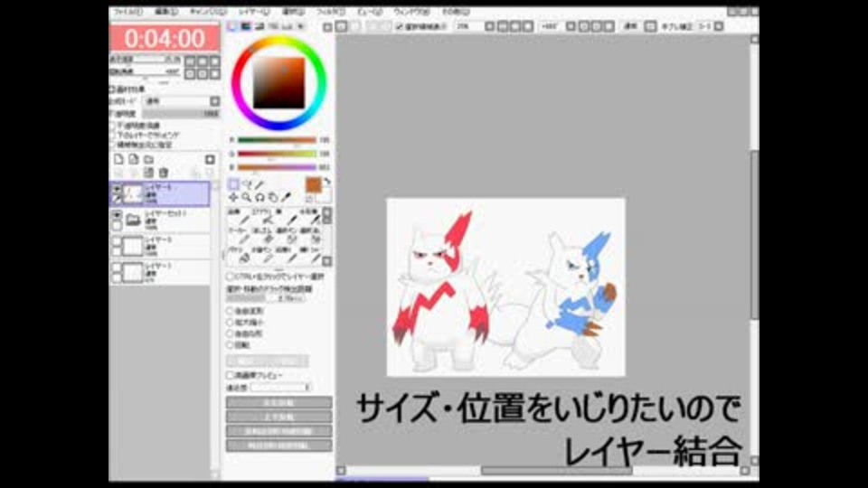Image resolution: width=868 pixels, height=488 pixels.
Task: Click rotate 90 degrees counterclockwise button
Action: [x=279, y=431]
